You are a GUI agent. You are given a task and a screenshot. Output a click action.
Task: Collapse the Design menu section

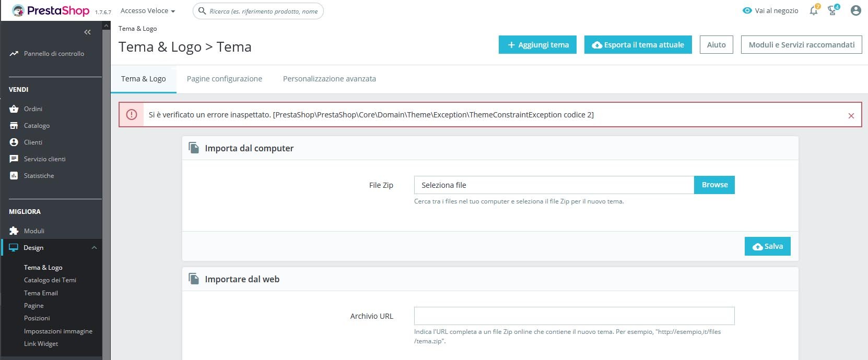coord(94,248)
